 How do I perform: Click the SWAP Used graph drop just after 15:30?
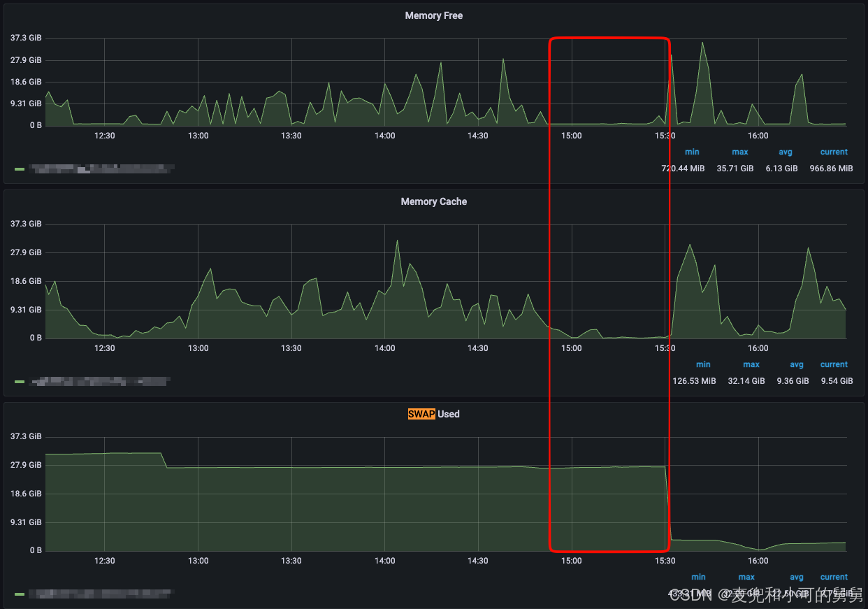coord(668,503)
